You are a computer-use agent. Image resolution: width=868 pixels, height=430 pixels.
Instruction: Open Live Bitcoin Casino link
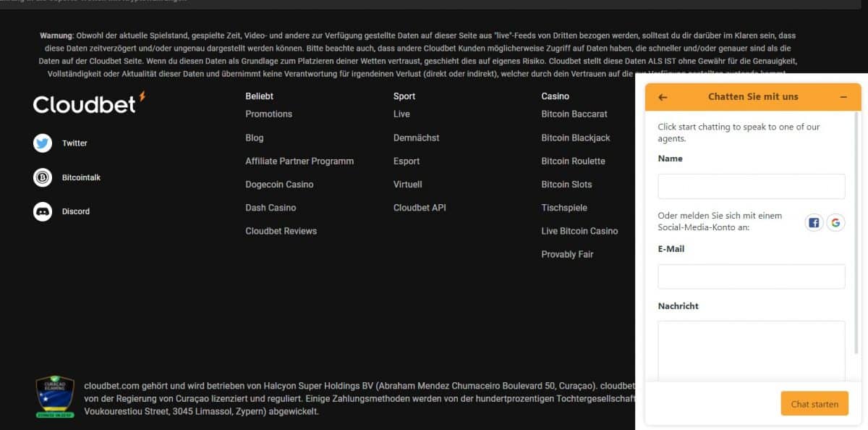pos(579,231)
